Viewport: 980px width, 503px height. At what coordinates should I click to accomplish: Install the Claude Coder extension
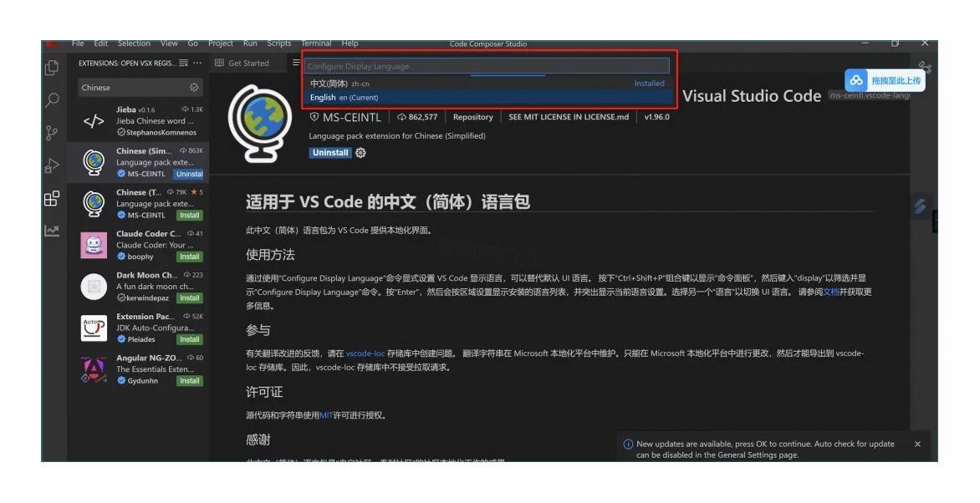click(189, 257)
